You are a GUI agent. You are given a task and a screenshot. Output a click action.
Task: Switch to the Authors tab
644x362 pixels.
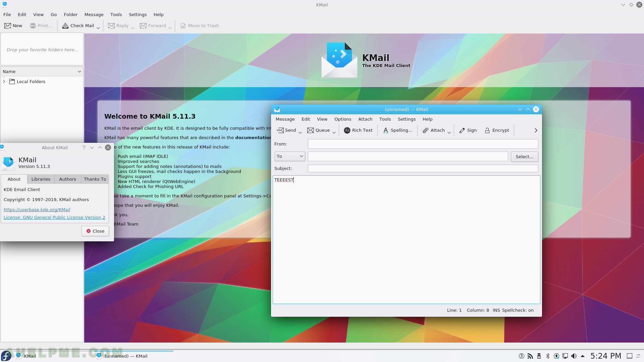point(68,179)
